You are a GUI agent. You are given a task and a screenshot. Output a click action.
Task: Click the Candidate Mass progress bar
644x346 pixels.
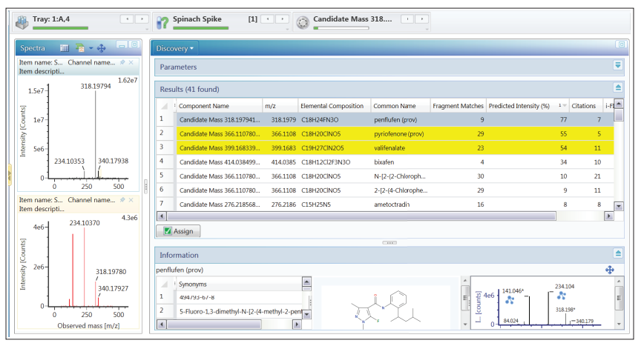[341, 28]
